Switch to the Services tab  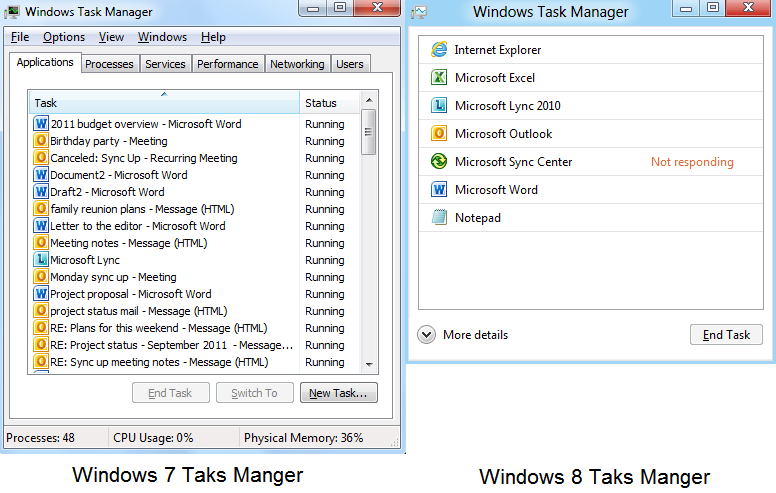[x=165, y=64]
